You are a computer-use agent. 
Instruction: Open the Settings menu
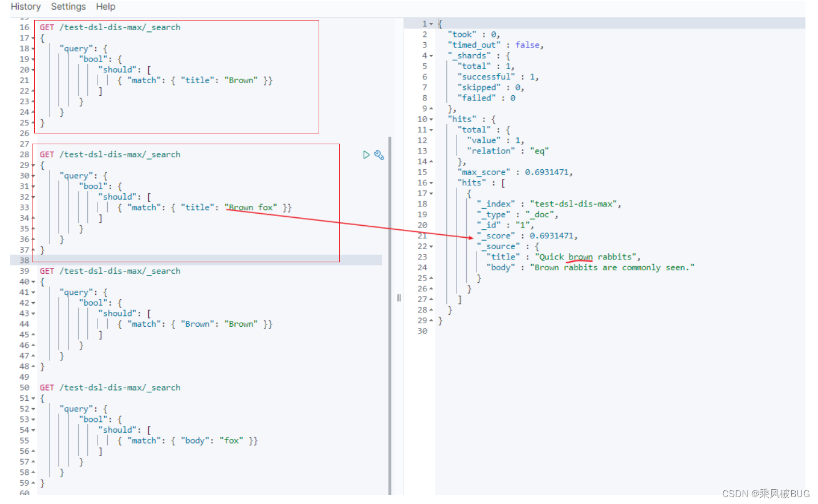tap(68, 6)
